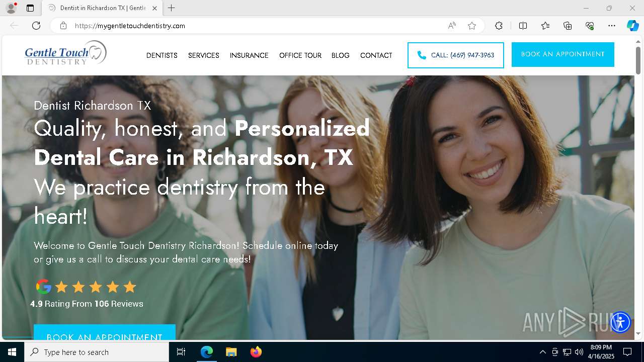This screenshot has width=644, height=362.
Task: Open browser Extensions icon
Action: 499,26
